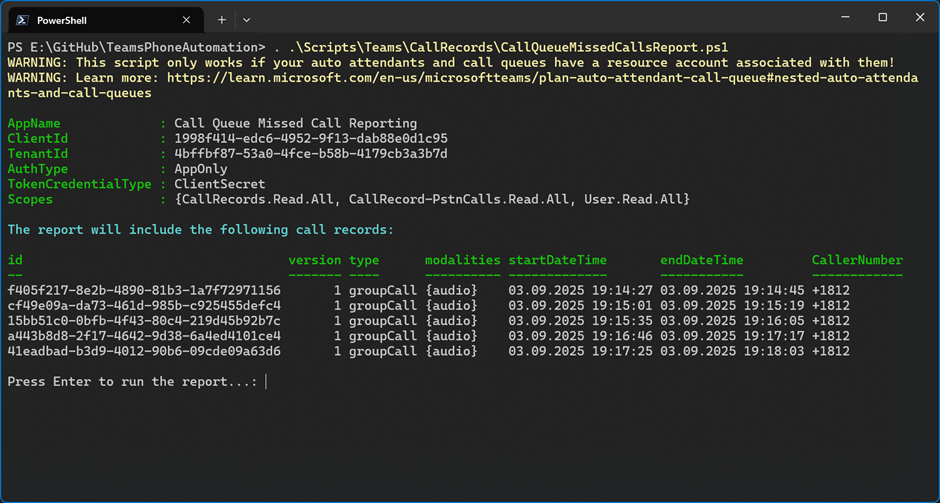Click the ClientId value 1998f414-edc6
The width and height of the screenshot is (940, 503).
[311, 139]
